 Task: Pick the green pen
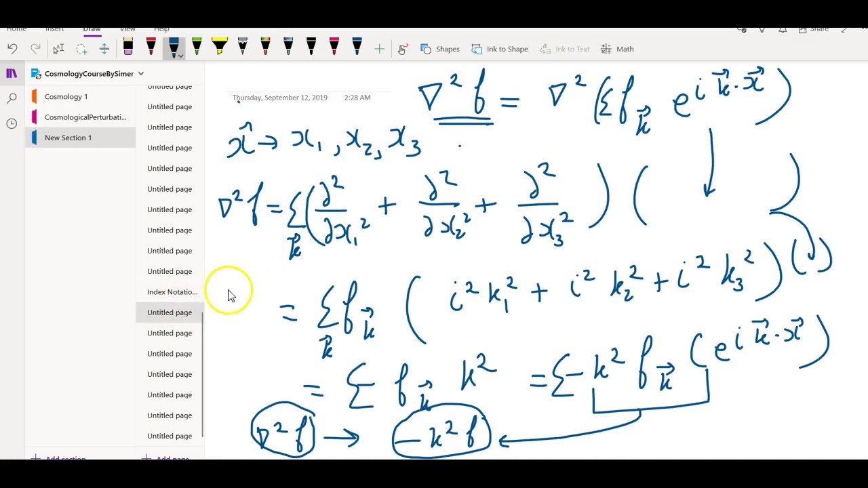coord(197,47)
